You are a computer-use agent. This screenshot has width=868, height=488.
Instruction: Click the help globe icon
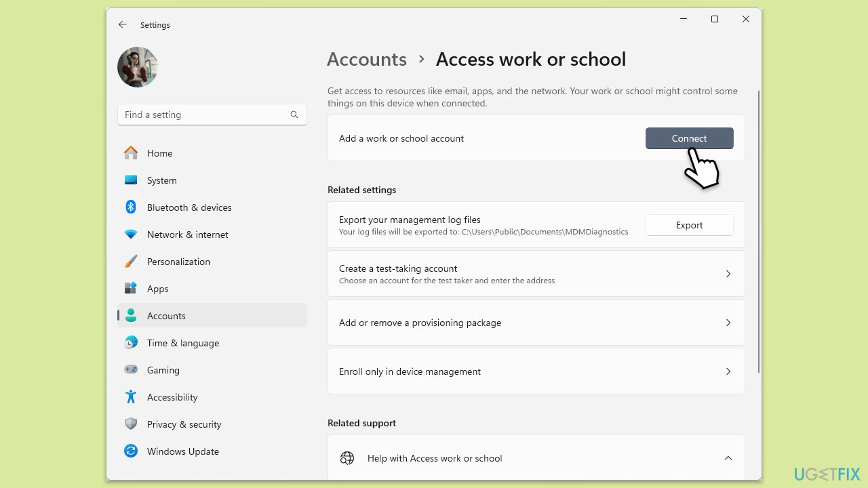347,458
